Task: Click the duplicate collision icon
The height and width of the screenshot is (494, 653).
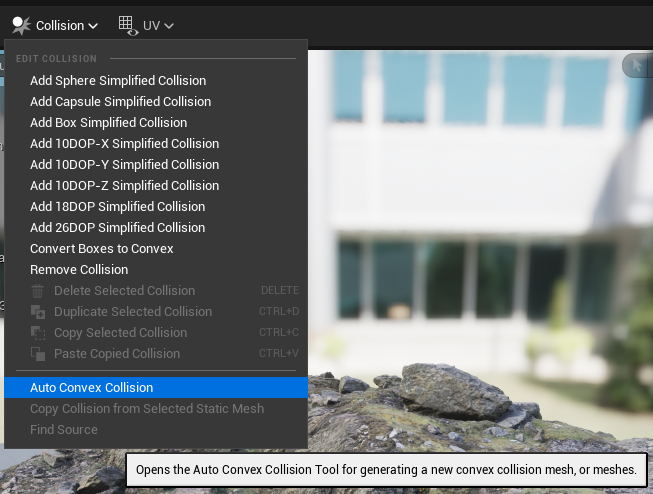Action: click(x=38, y=312)
